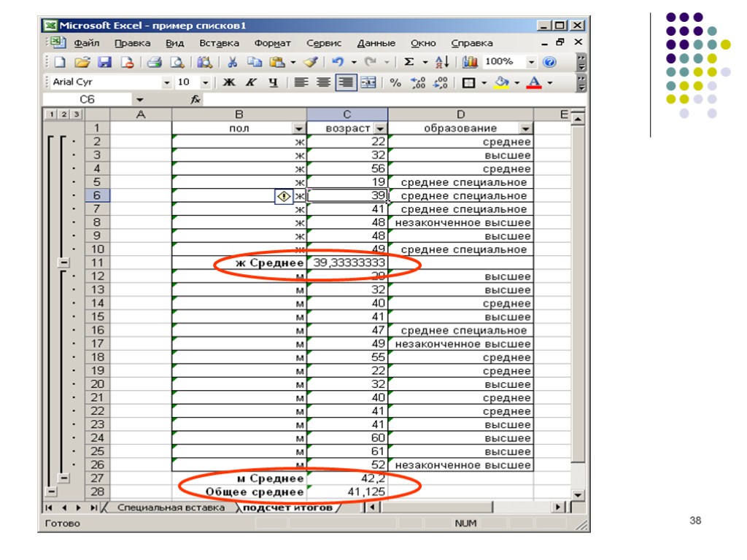Screen dimensions: 747x560
Task: Click outline level 2 button
Action: tap(63, 114)
